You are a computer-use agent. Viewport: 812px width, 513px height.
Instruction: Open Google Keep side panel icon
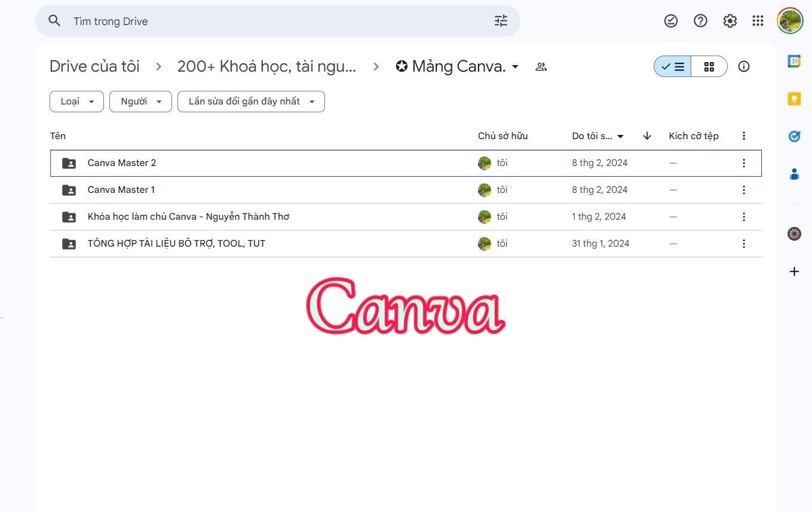(794, 99)
